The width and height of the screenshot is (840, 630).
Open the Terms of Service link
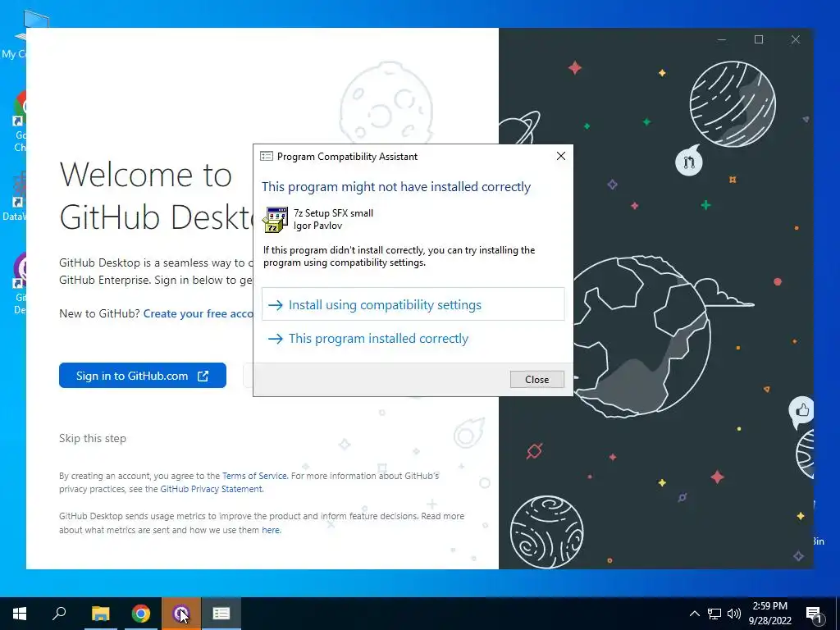click(x=254, y=476)
